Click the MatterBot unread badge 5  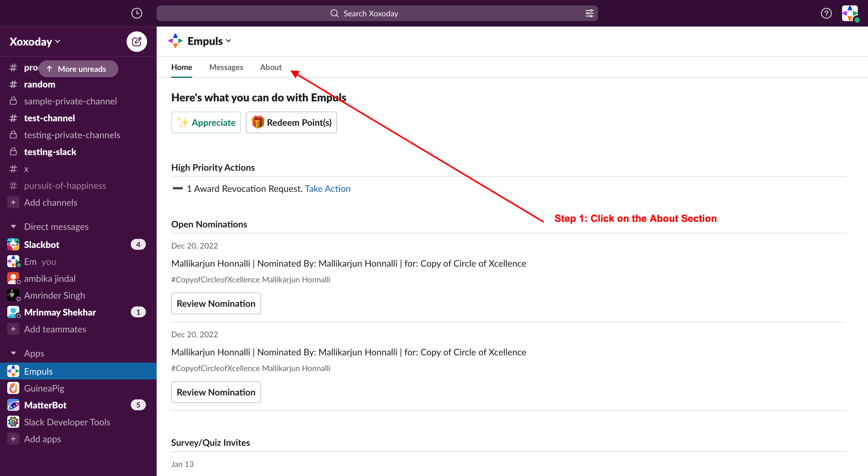138,405
